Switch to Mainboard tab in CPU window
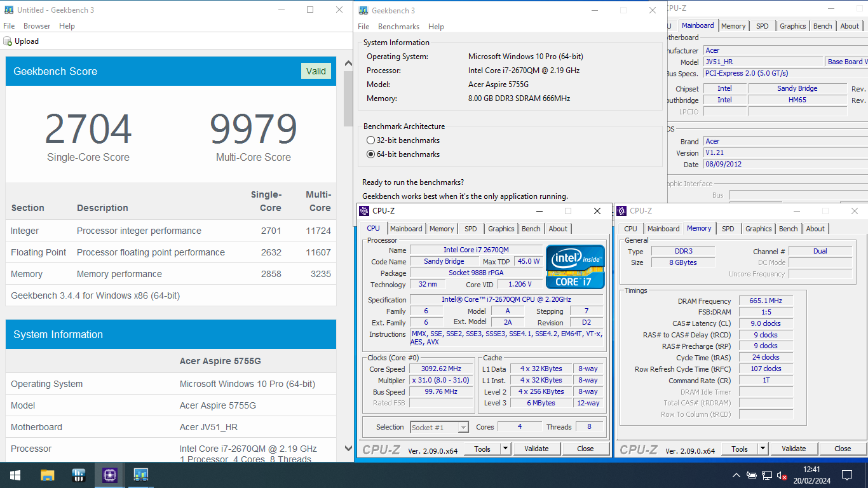 (406, 229)
